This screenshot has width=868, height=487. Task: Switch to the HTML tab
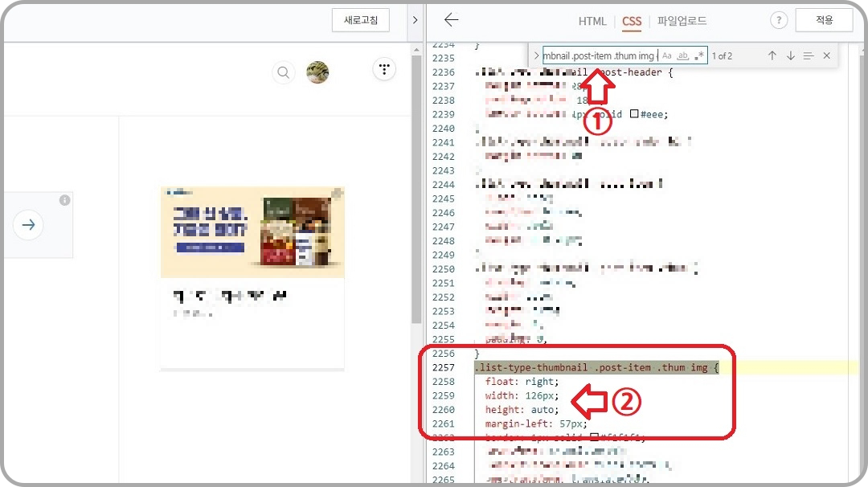[592, 21]
